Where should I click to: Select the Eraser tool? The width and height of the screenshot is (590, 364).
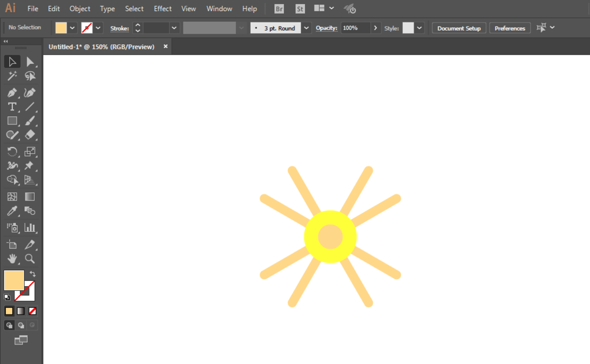(x=29, y=135)
